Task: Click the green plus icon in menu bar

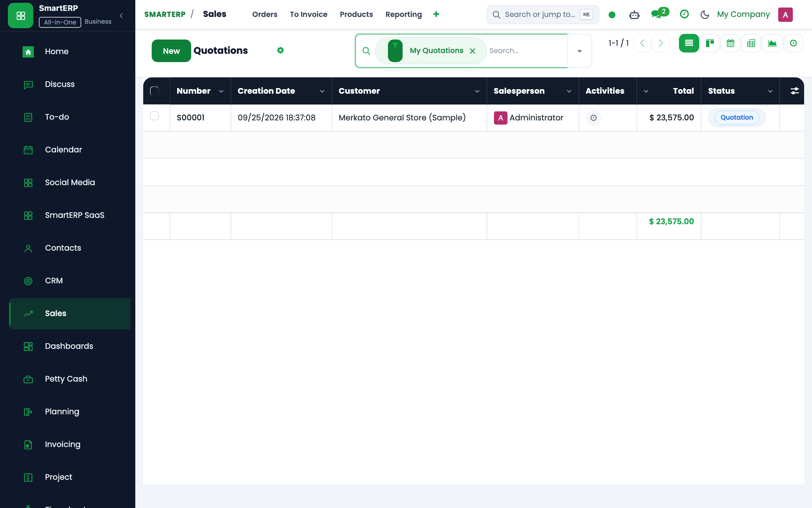Action: 436,14
